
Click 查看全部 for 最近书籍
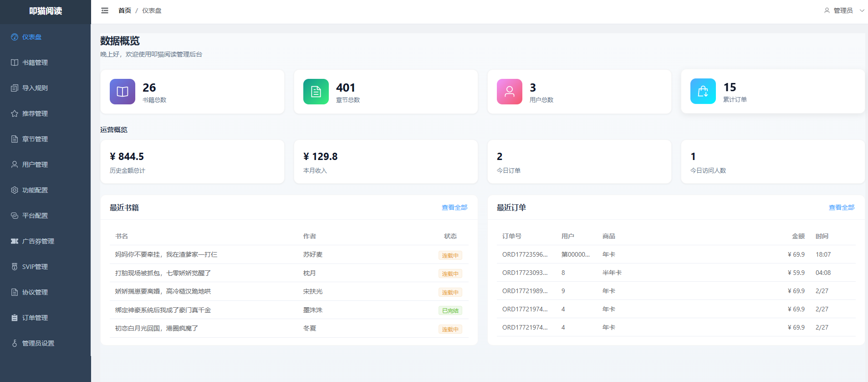click(454, 207)
